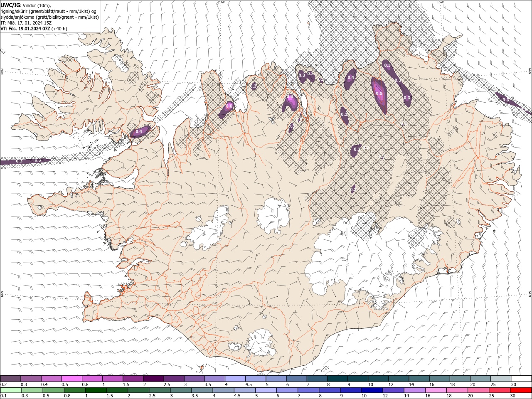Click the 'VT: Fös. 19.01.2024 07Z' valid time
This screenshot has height=399, width=532.
25,29
